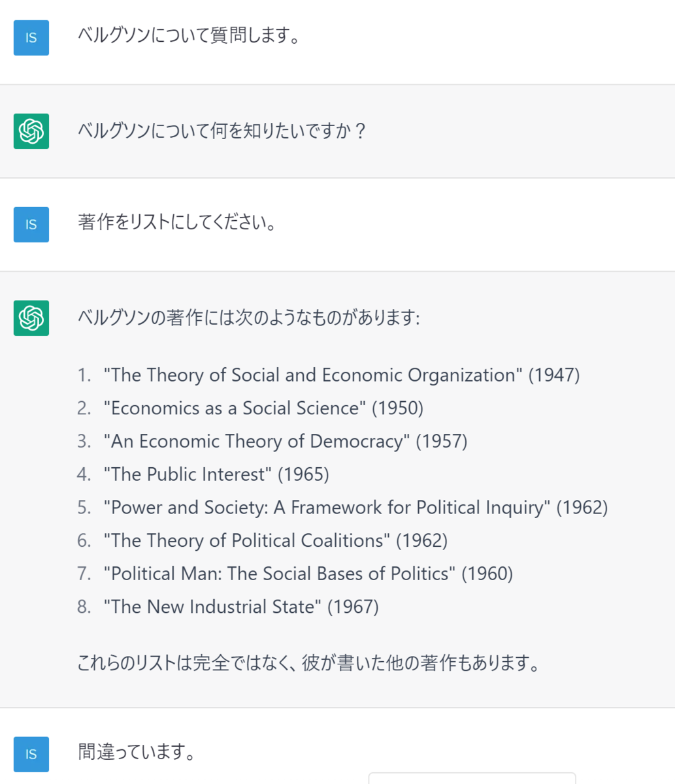Click list item The New Industrial State (1967)
This screenshot has height=784, width=675.
click(x=241, y=607)
